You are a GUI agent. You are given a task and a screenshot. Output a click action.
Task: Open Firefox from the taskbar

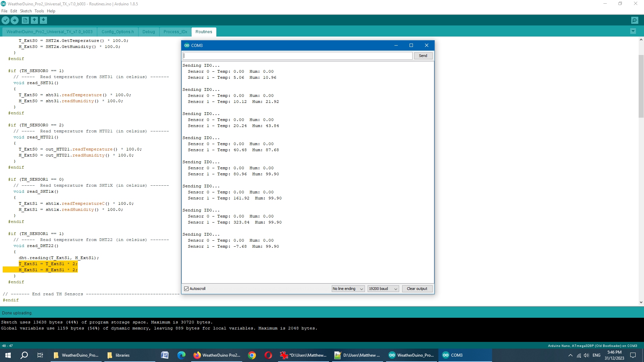tap(217, 355)
